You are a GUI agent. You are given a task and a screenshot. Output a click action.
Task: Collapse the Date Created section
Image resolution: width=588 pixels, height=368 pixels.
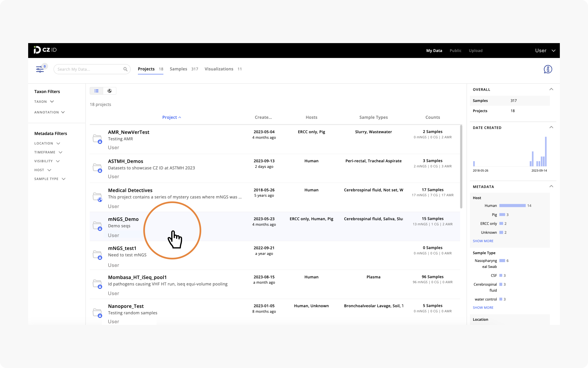[x=551, y=127]
